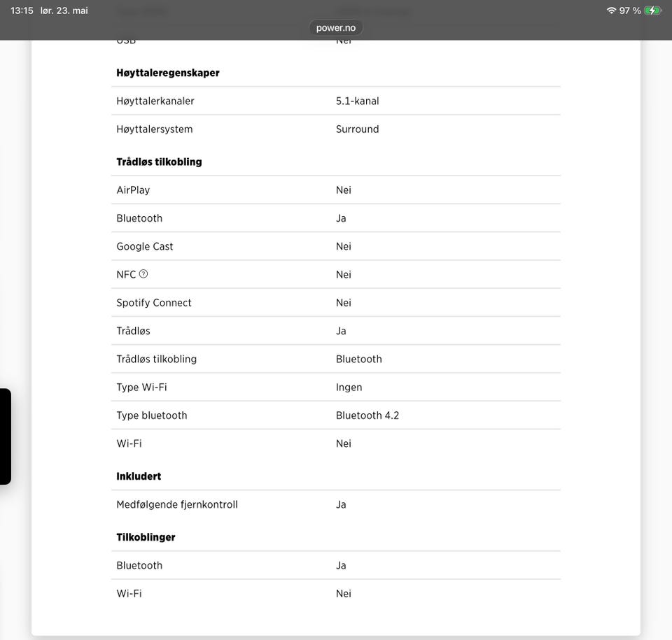Click the Surround value for Høyttalersystem
Viewport: 672px width, 640px height.
358,129
